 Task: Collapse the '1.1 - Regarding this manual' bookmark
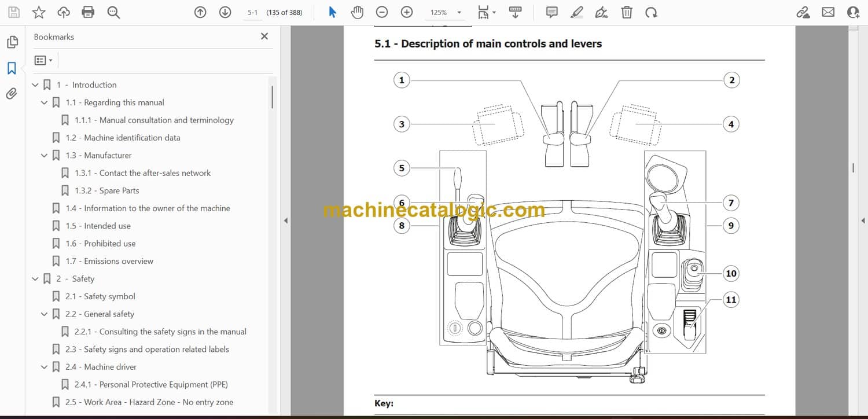(x=45, y=102)
